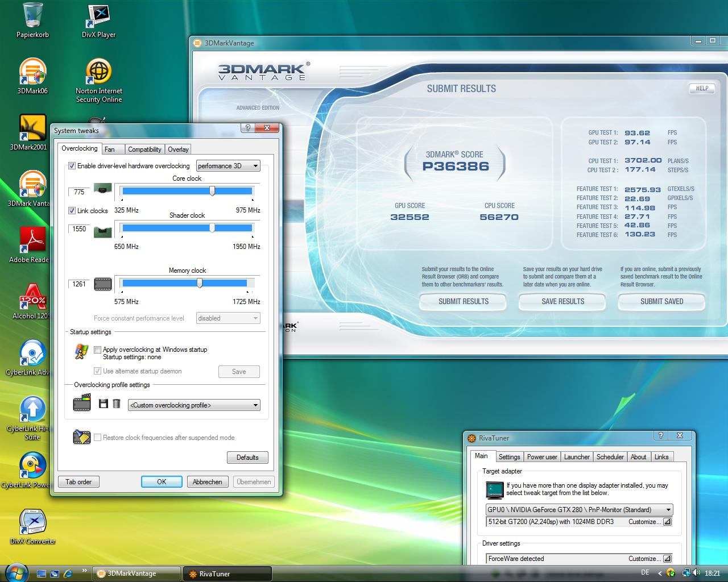Click the help question mark in RivaTuner title bar
This screenshot has width=728, height=582.
(x=660, y=436)
